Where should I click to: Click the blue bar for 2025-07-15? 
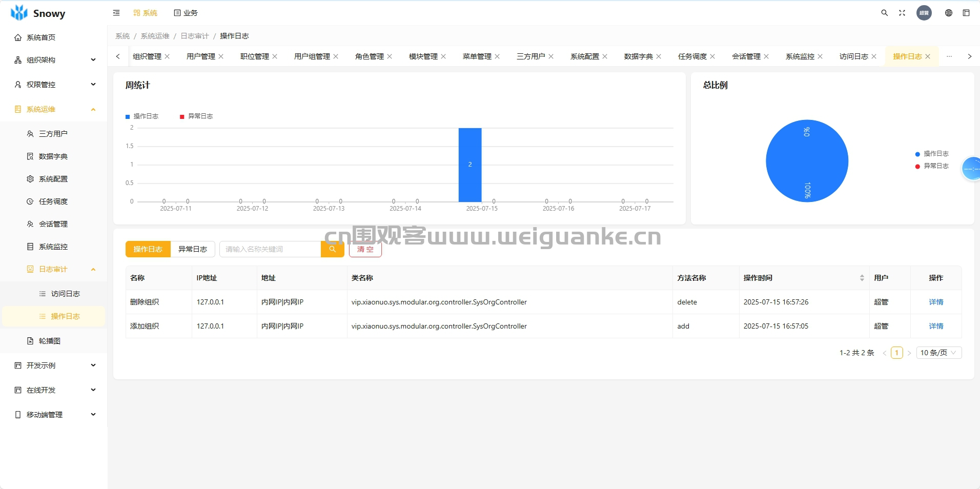[470, 165]
